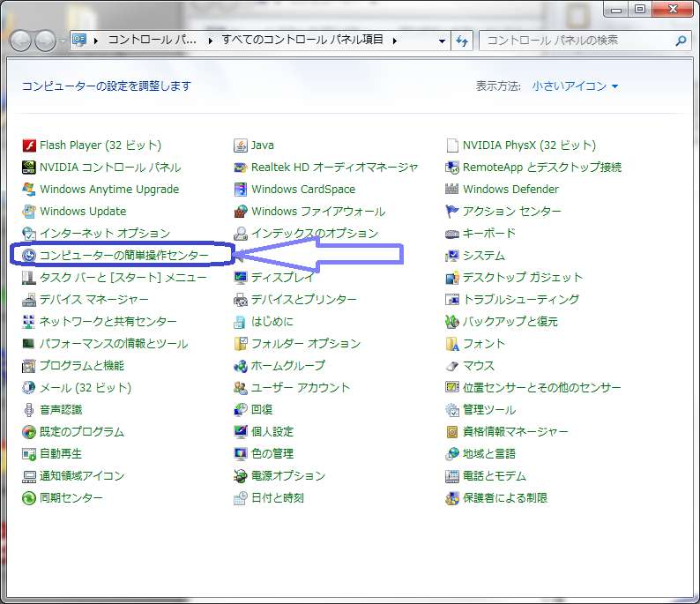Viewport: 700px width, 604px height.
Task: Click the Control Panel root icon in address bar
Action: [x=80, y=41]
